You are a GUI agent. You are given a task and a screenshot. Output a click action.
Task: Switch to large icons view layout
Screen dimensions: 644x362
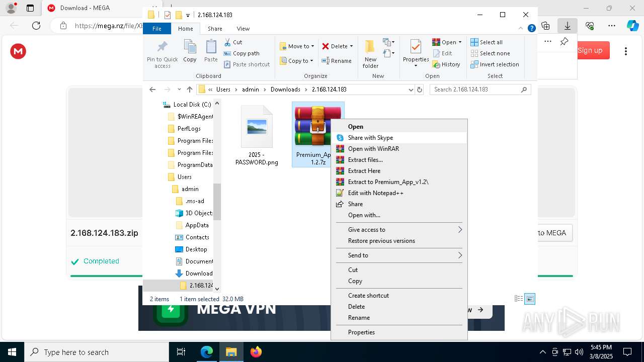pos(530,299)
